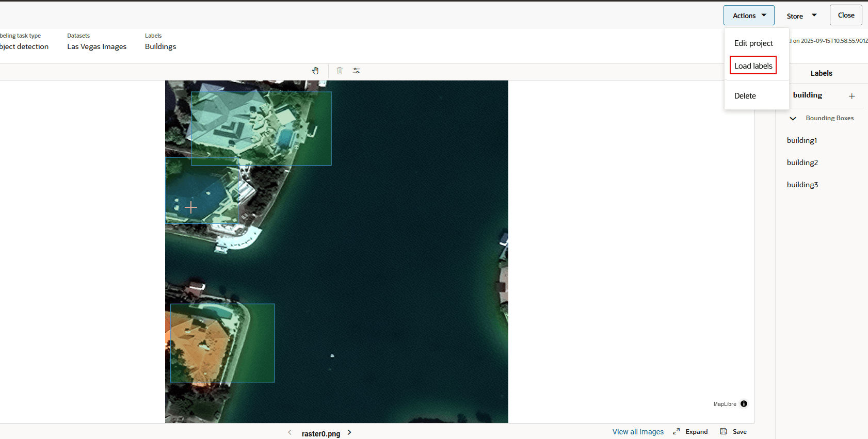Go to previous image arrow

290,432
